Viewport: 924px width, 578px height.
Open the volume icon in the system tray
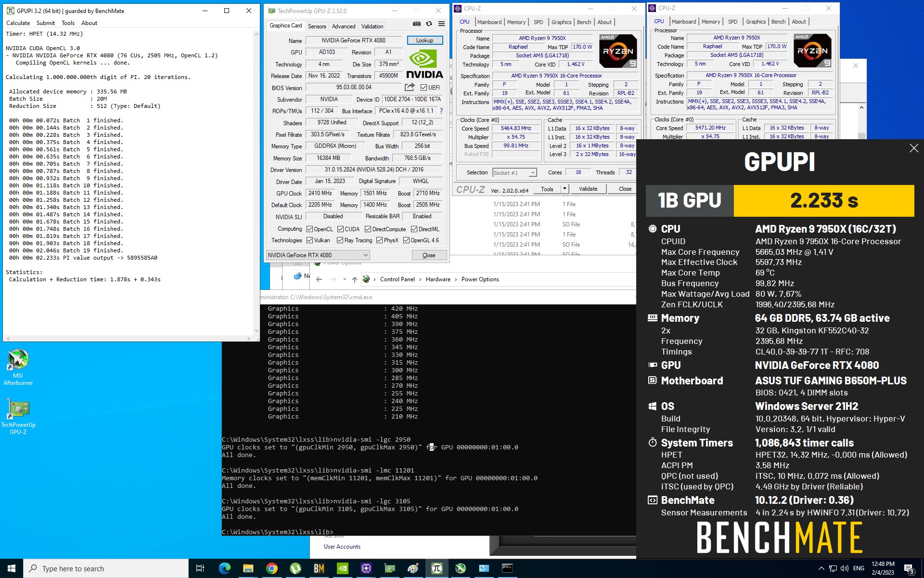[x=845, y=568]
